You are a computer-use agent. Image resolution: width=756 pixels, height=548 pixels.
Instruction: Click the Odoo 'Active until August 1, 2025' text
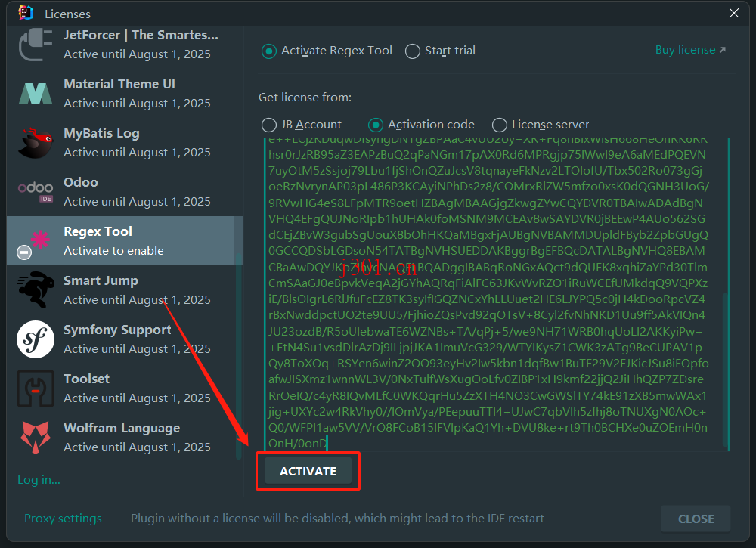click(137, 202)
